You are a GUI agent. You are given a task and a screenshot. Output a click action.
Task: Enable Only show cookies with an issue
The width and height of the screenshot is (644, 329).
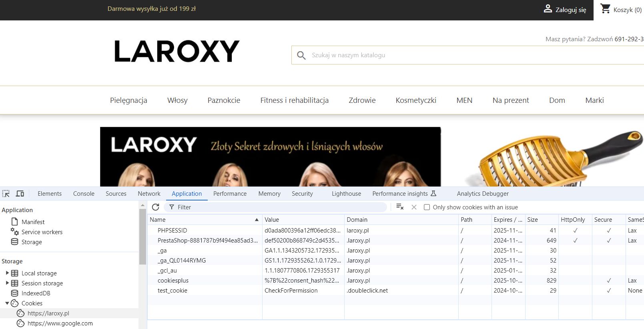coord(427,207)
